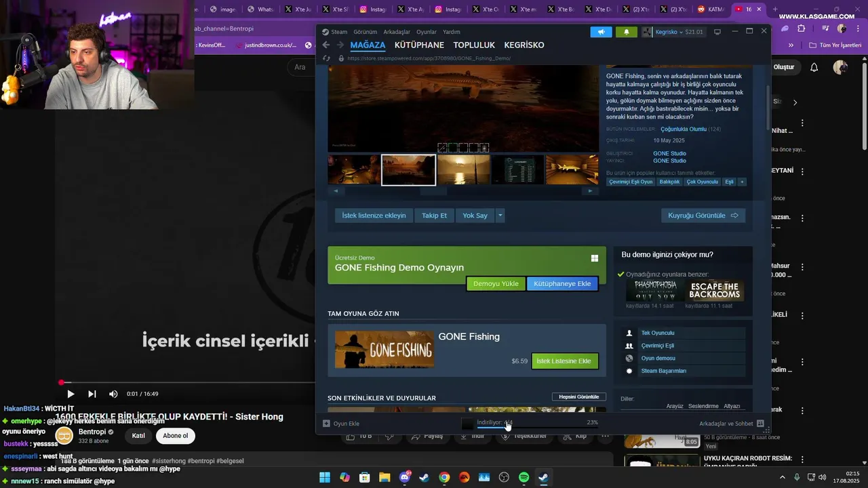Click Hepsini Görüntüle button
The image size is (868, 488).
tap(578, 396)
